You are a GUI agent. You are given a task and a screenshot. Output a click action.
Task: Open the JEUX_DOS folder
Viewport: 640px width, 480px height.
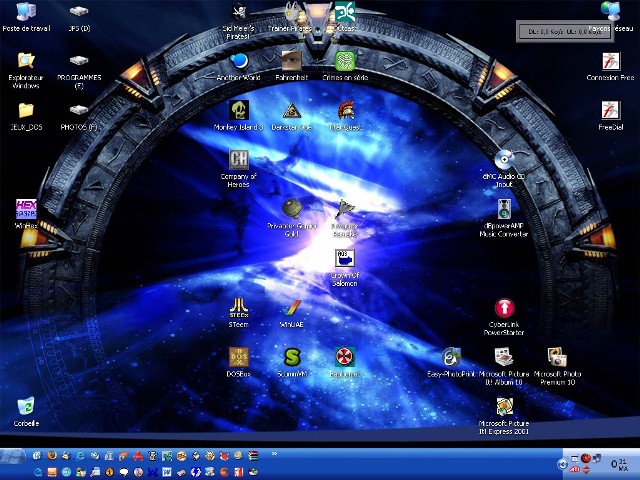[x=26, y=116]
